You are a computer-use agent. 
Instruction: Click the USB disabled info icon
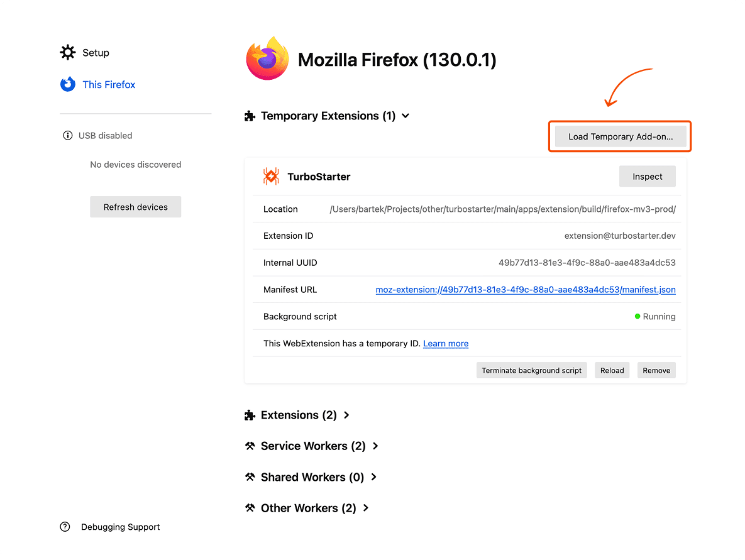(x=67, y=135)
